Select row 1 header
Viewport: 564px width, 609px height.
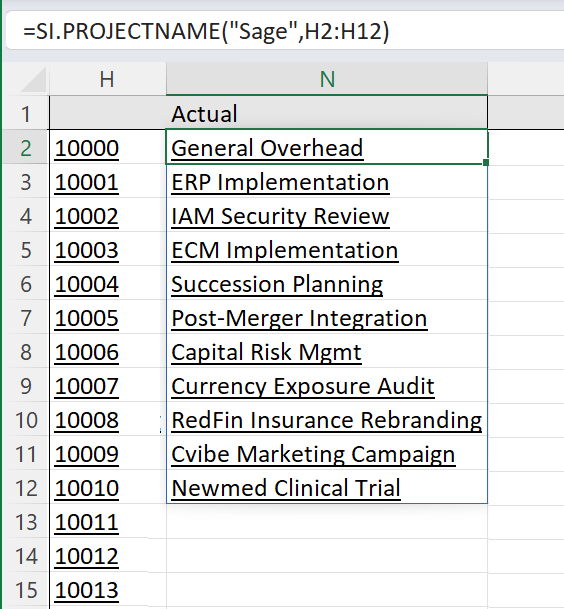[26, 114]
